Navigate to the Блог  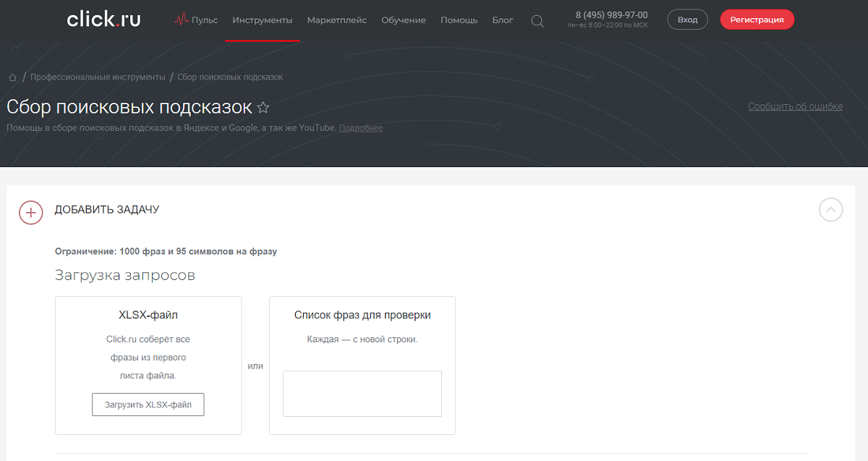(502, 20)
